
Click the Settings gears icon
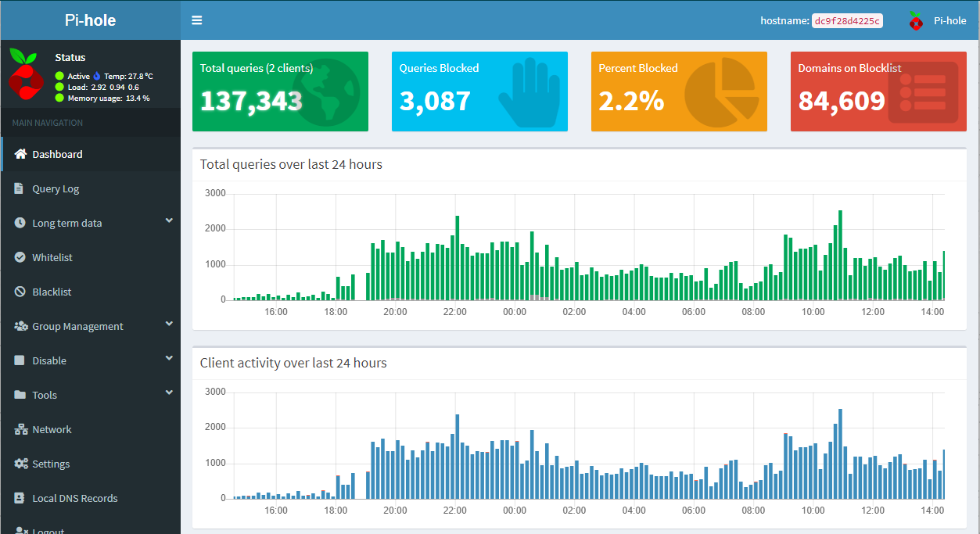(x=20, y=464)
